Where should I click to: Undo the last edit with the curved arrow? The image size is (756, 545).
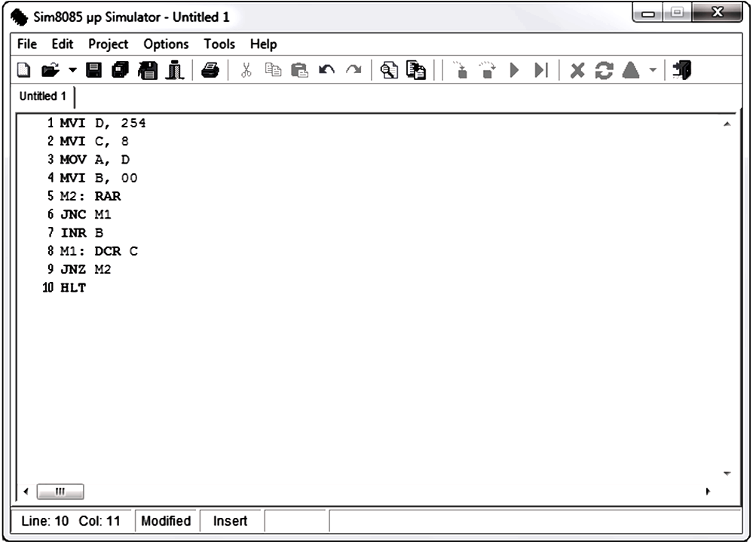(x=327, y=70)
